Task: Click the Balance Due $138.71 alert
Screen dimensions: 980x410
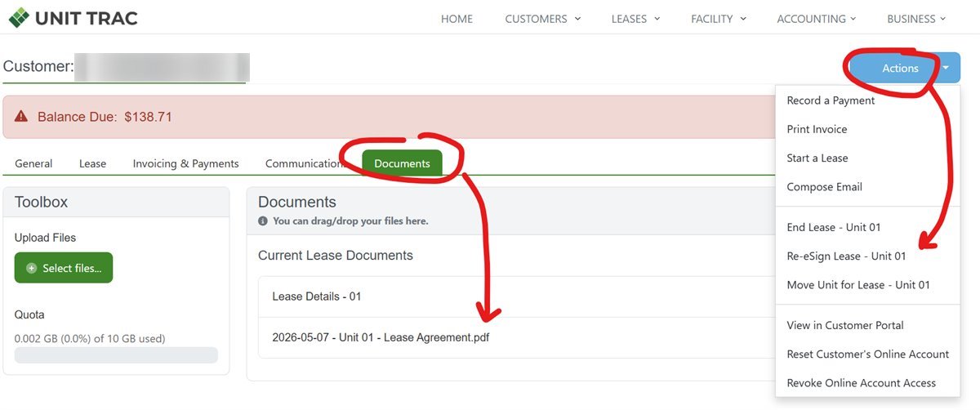Action: [390, 117]
